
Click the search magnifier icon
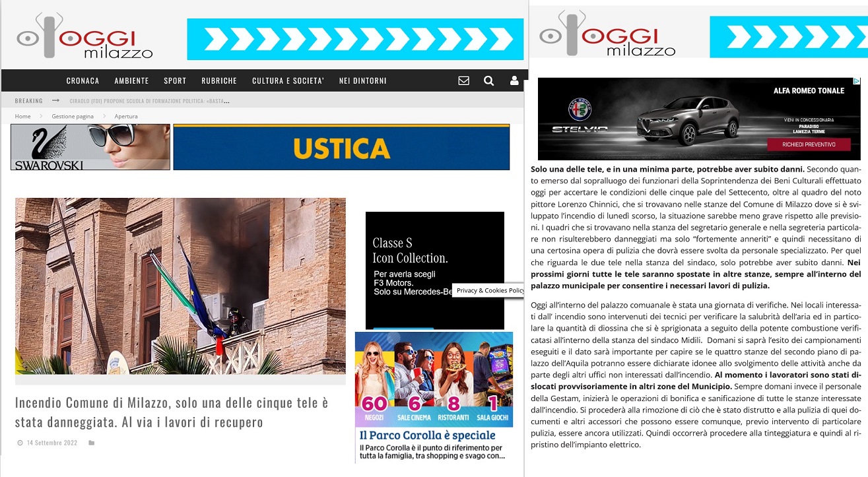pyautogui.click(x=488, y=80)
